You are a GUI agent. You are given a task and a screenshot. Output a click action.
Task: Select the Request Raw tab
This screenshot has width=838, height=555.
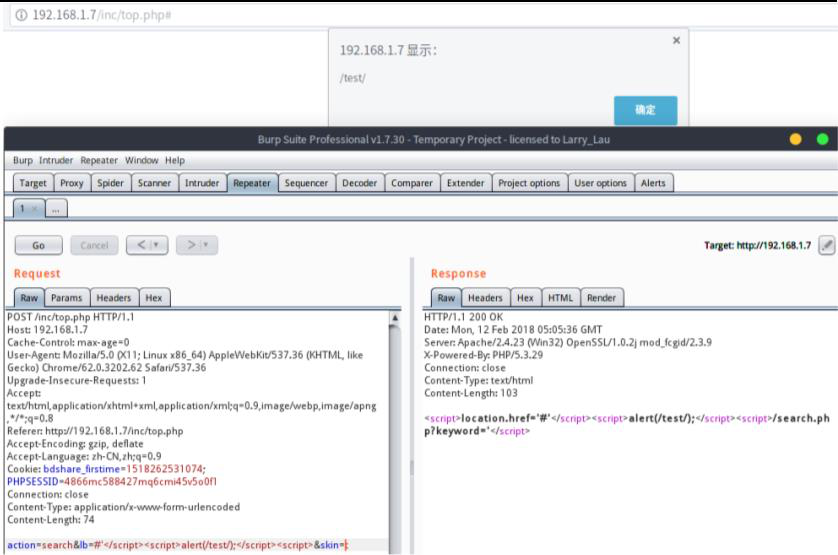[x=29, y=298]
